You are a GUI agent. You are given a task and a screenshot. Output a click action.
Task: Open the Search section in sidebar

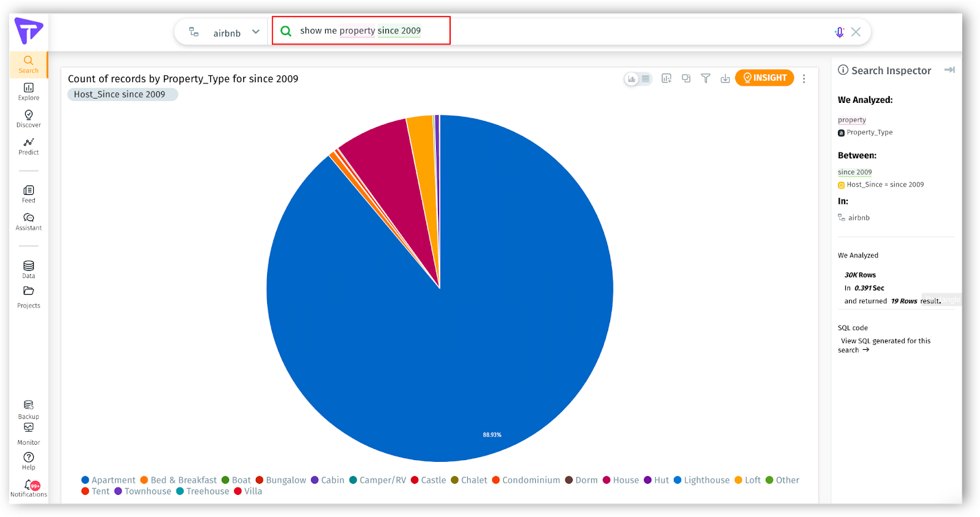click(28, 64)
